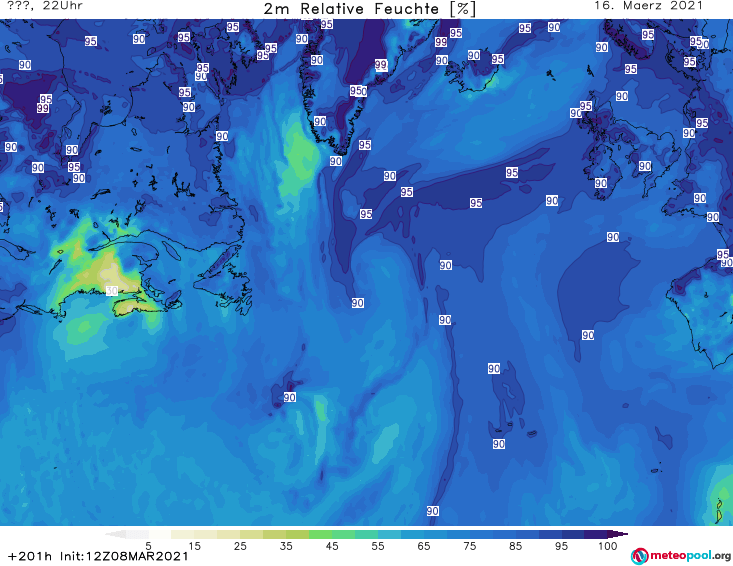Click the '???, 22Uhr' time label

coord(45,6)
